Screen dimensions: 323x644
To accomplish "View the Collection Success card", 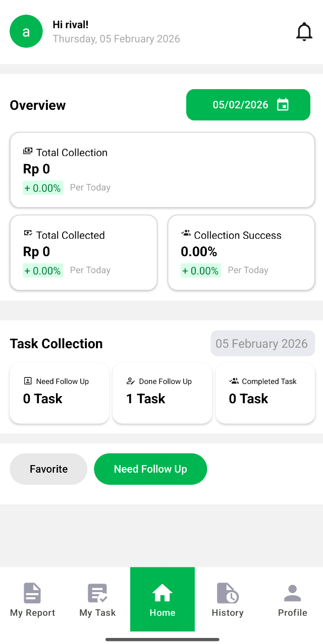I will point(241,252).
